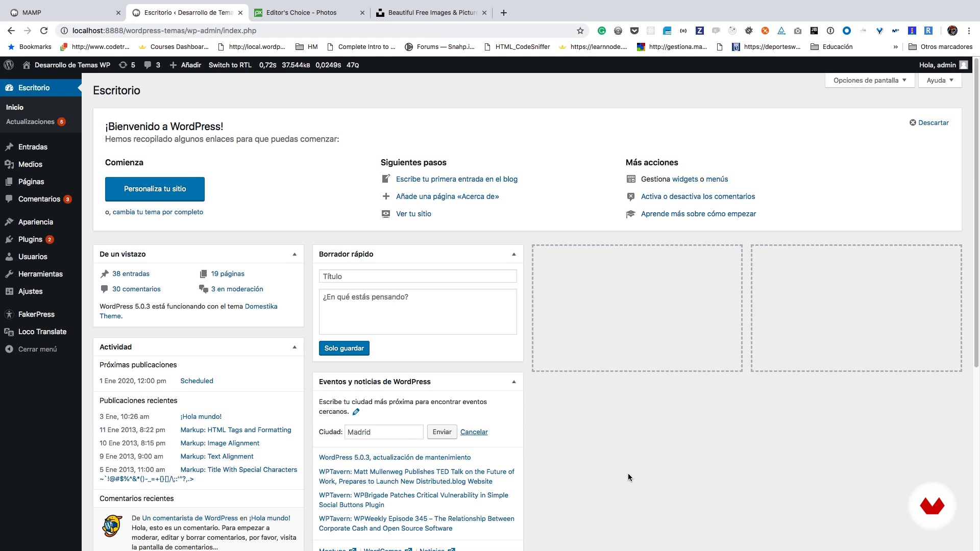
Task: Open Herramientas in the sidebar
Action: click(41, 274)
